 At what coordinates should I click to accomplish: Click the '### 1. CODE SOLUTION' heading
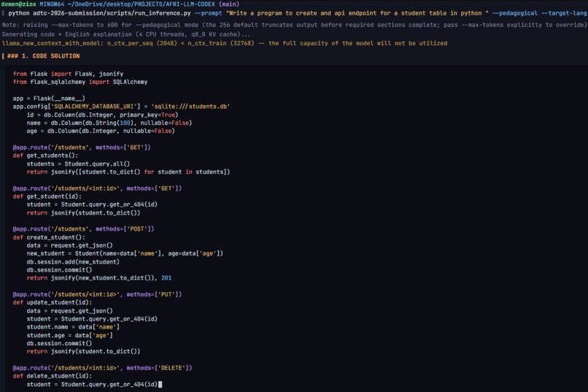pyautogui.click(x=44, y=56)
